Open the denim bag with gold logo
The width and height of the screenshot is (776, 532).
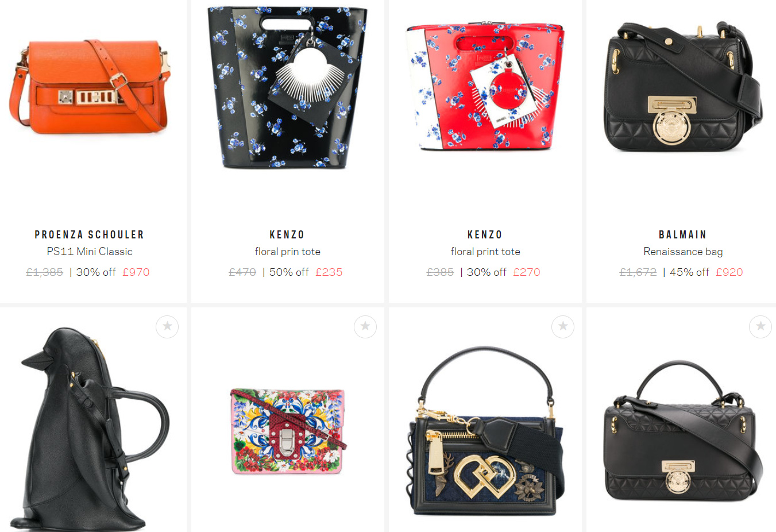tap(486, 431)
